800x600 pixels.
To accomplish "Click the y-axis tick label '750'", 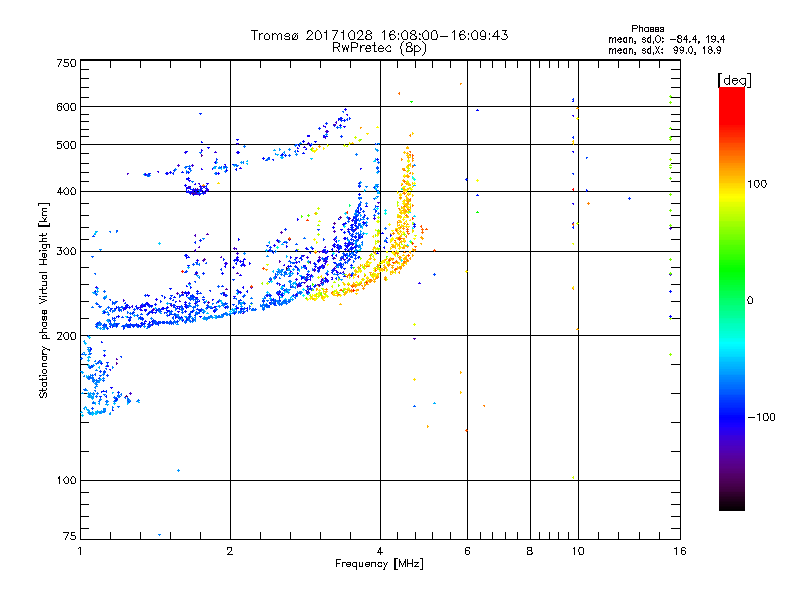I will click(66, 63).
